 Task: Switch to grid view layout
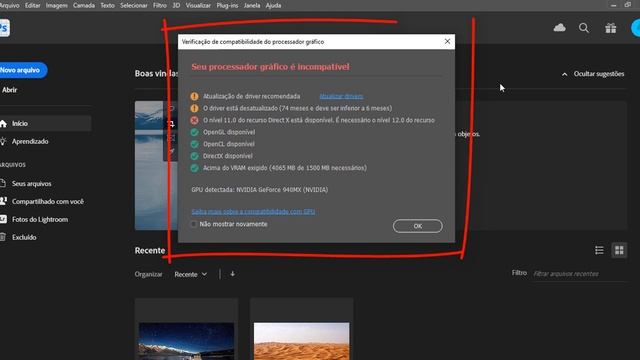tap(619, 250)
